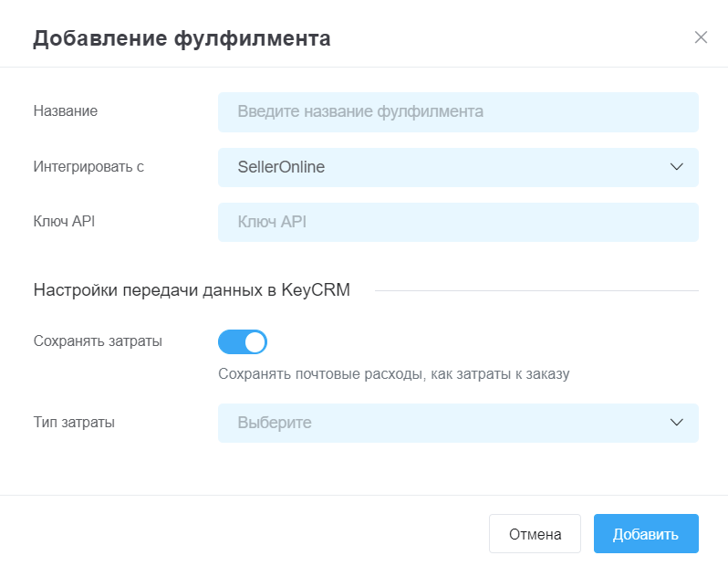This screenshot has height=566, width=728.
Task: Select the Настройки передачи данных в KeyCRM heading
Action: tap(192, 290)
